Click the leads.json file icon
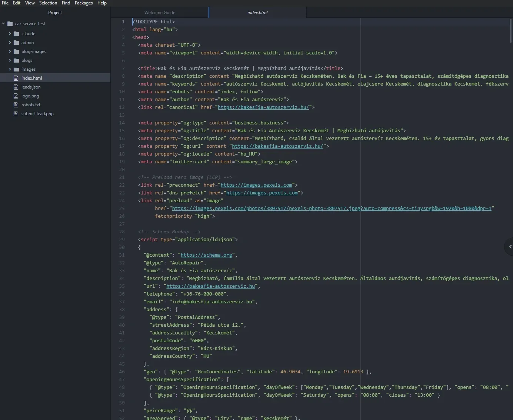 pos(16,87)
